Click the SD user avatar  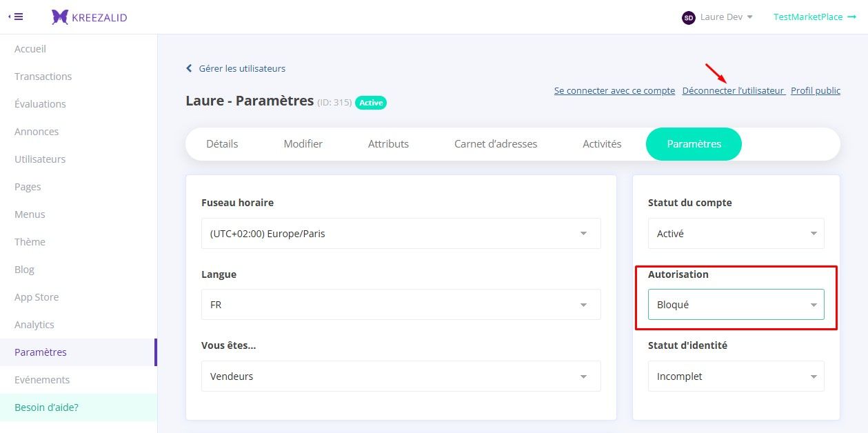point(688,17)
